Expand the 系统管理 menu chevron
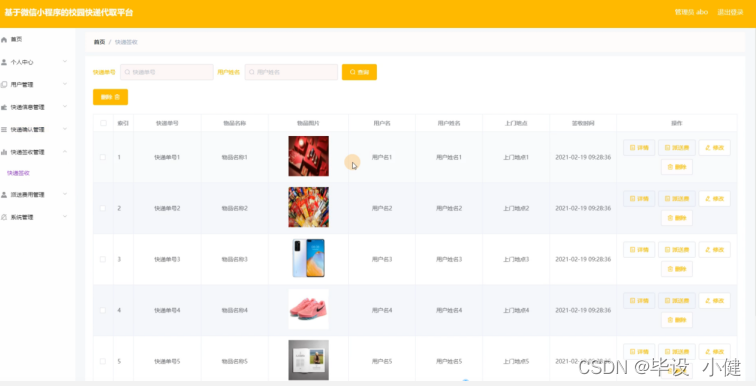Screen dimensions: 756x386 click(x=65, y=217)
